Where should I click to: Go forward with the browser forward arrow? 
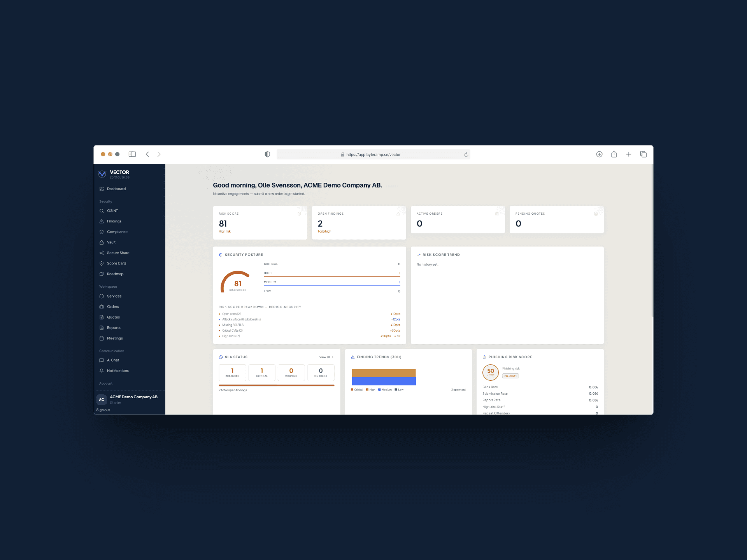(159, 154)
